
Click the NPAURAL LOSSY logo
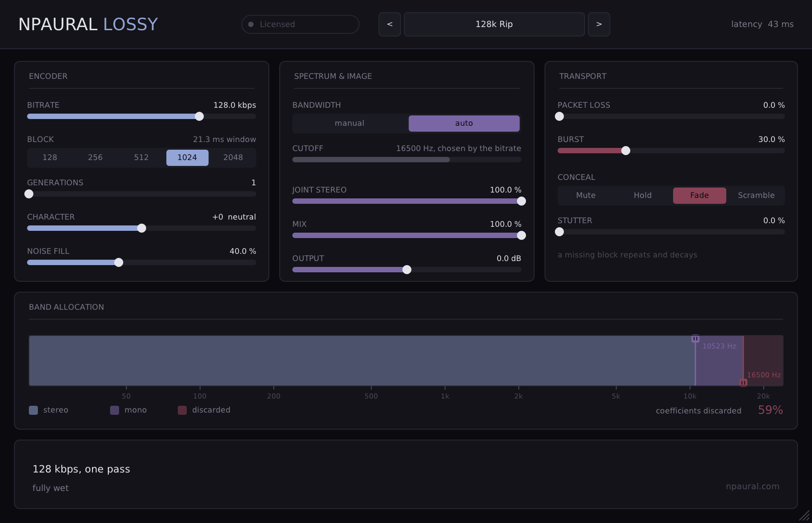coord(88,24)
